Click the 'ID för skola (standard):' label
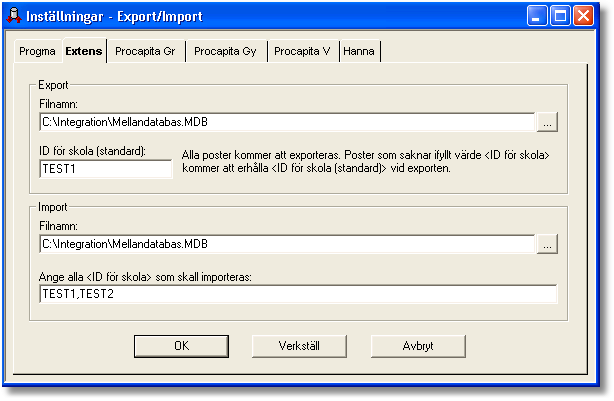The image size is (614, 401). pos(92,151)
